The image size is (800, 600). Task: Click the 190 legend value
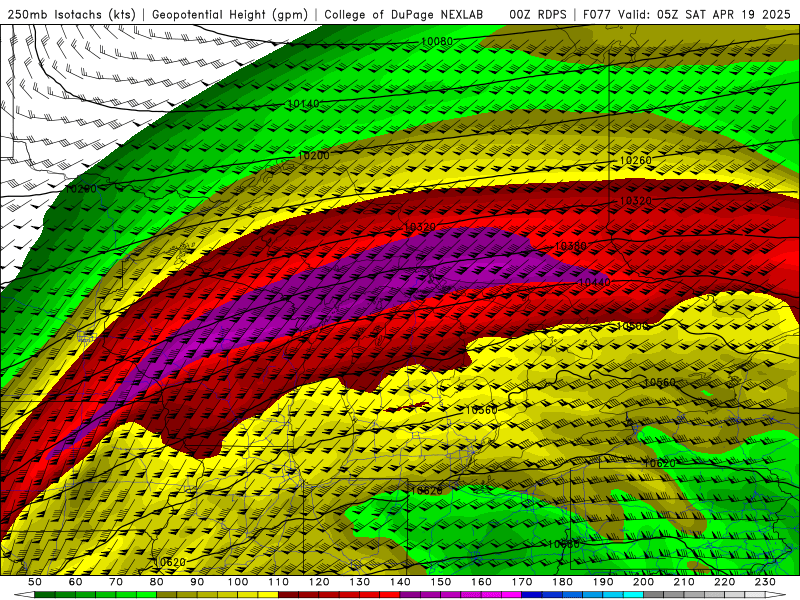click(603, 582)
